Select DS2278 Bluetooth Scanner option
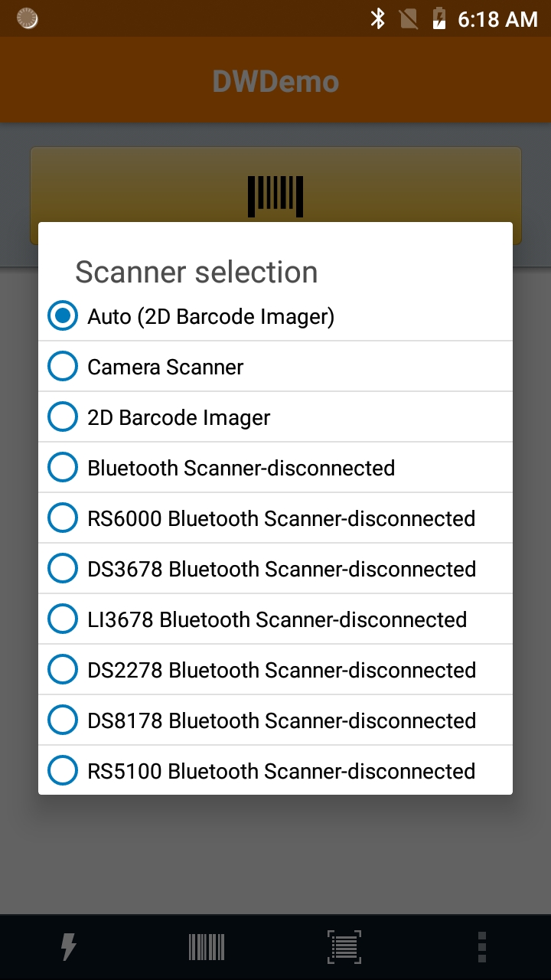This screenshot has height=980, width=551. click(63, 670)
